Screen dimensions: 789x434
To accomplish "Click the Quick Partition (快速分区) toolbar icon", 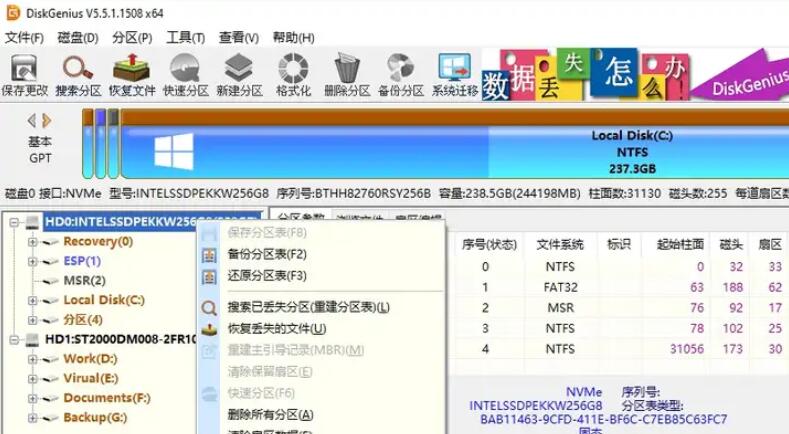I will (186, 76).
